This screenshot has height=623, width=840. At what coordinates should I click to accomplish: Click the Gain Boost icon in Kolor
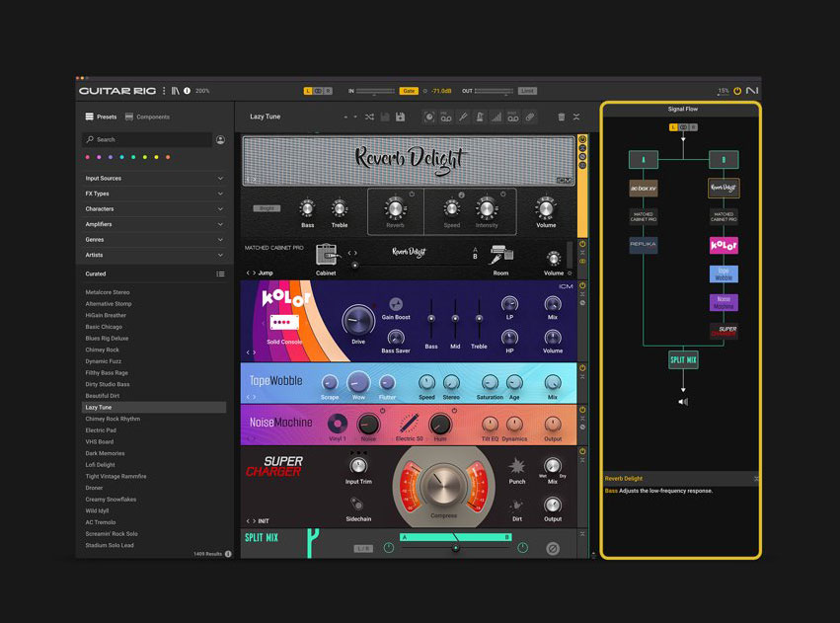[x=396, y=304]
